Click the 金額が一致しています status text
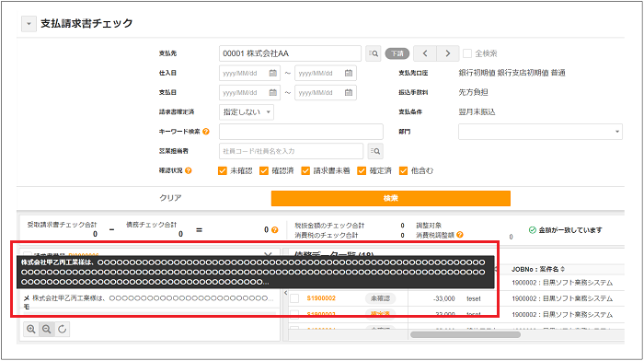644x361 pixels. 570,230
